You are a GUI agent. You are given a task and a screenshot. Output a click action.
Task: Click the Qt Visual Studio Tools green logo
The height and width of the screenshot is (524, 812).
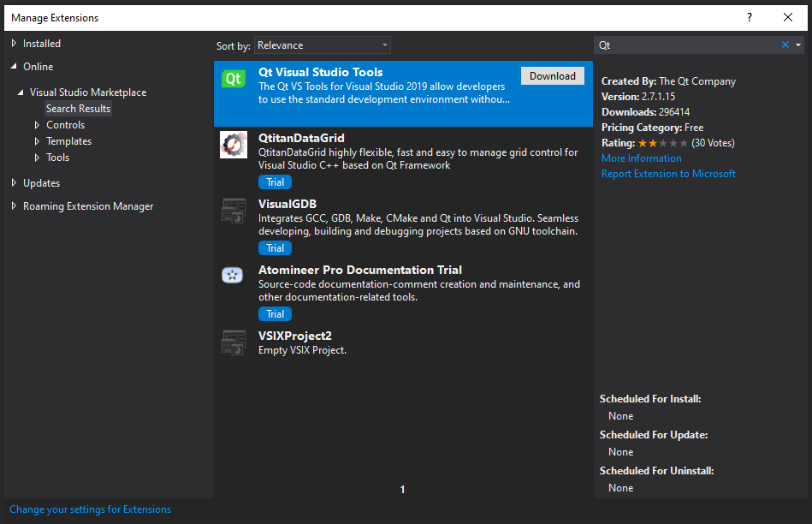234,79
